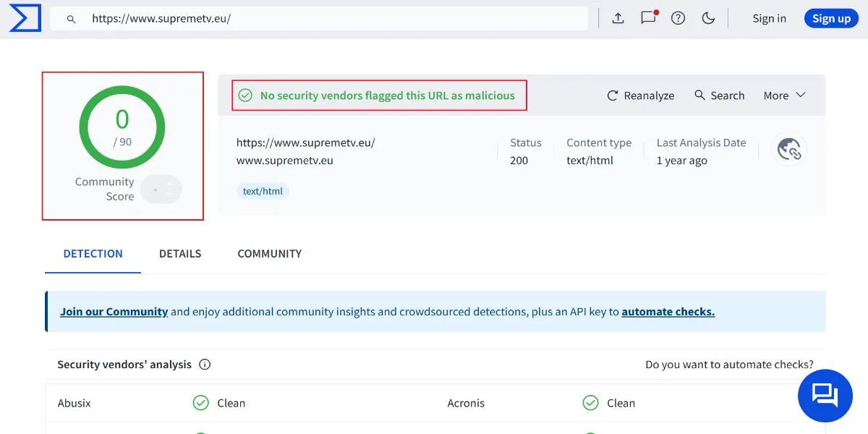Expand the More dropdown
The height and width of the screenshot is (434, 868).
coord(785,95)
